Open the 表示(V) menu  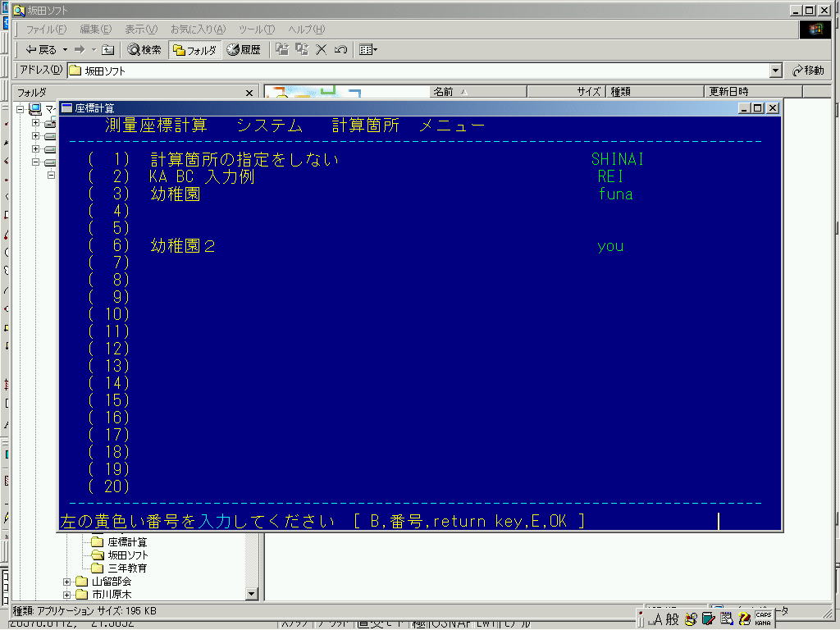(141, 29)
